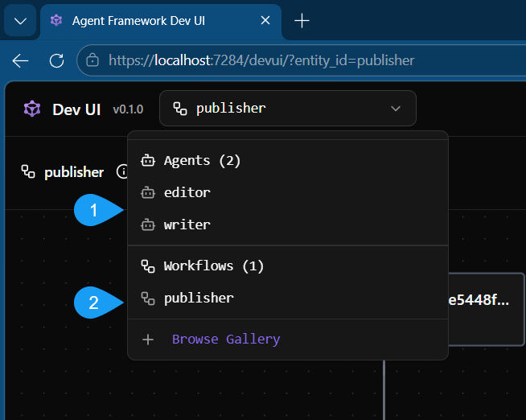Click the Workflows (1) group header

[x=214, y=266]
